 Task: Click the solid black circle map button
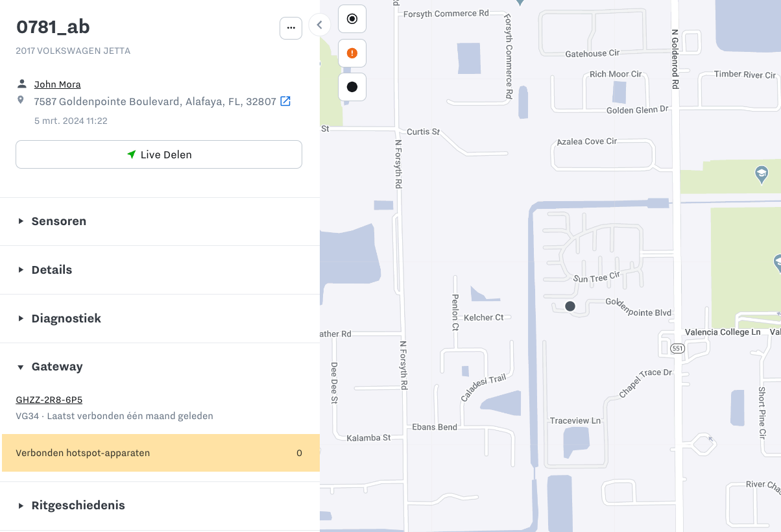(x=352, y=87)
